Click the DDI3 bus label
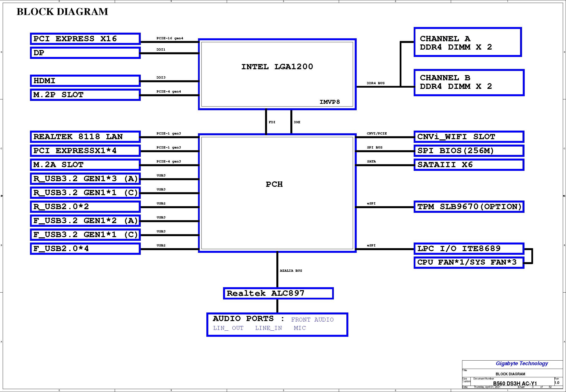Screen dimensions: 566x392 coord(161,78)
